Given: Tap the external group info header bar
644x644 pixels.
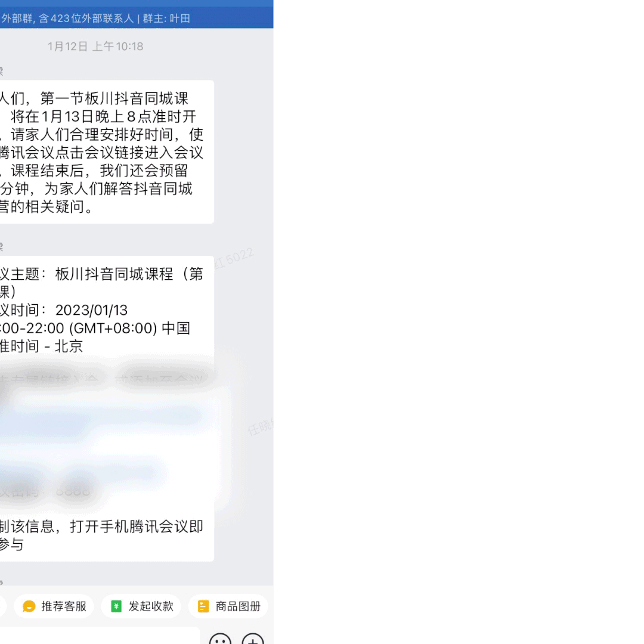Looking at the screenshot, I should 137,18.
